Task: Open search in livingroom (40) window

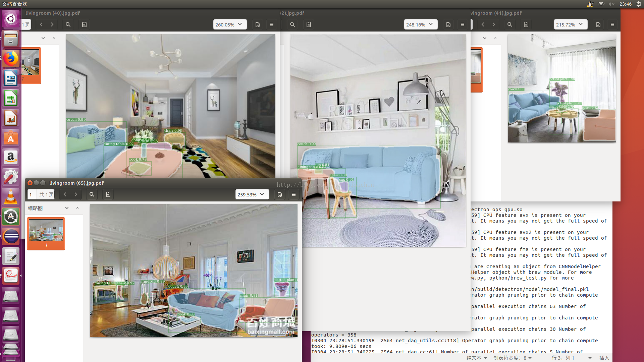Action: (x=68, y=24)
